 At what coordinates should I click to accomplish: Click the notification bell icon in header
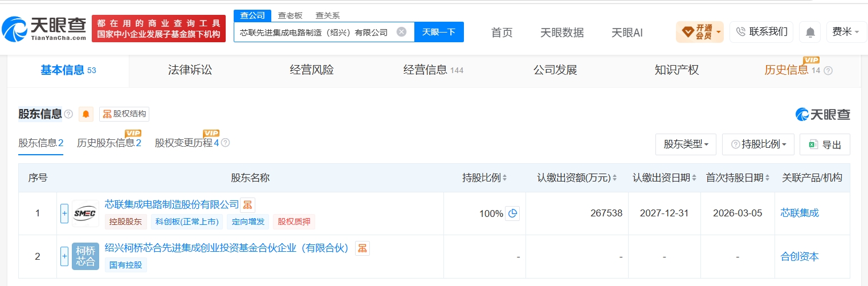809,32
